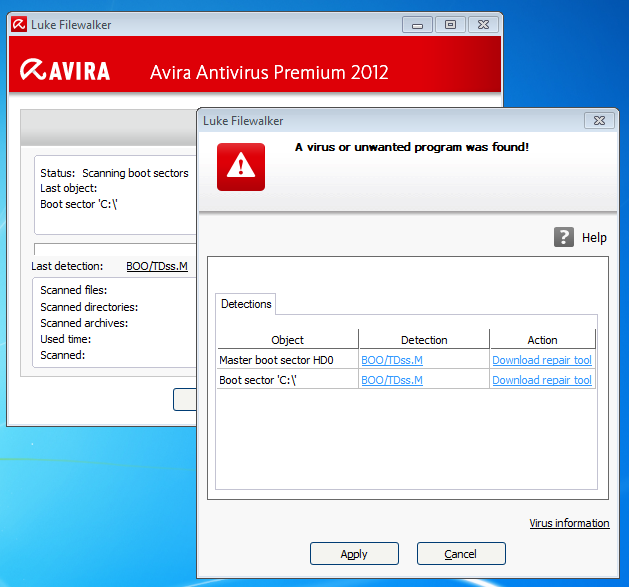The image size is (629, 587).
Task: Download repair tool for Master boot sector HD0
Action: [542, 360]
